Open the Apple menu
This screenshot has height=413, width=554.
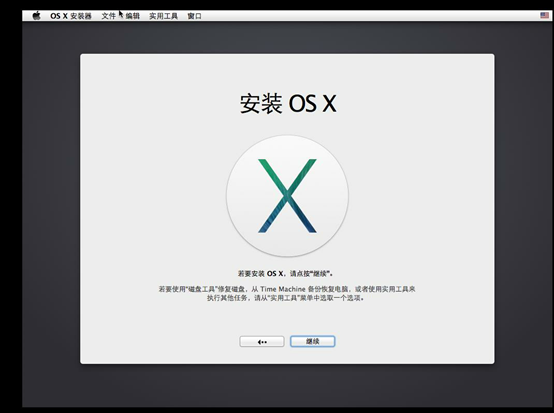(x=36, y=16)
